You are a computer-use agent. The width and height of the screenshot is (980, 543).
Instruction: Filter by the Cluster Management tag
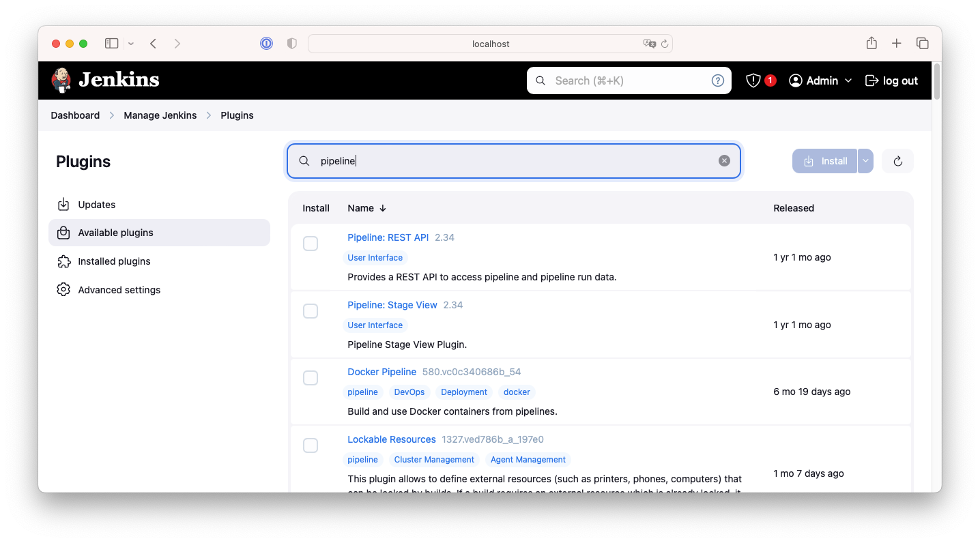pyautogui.click(x=434, y=460)
